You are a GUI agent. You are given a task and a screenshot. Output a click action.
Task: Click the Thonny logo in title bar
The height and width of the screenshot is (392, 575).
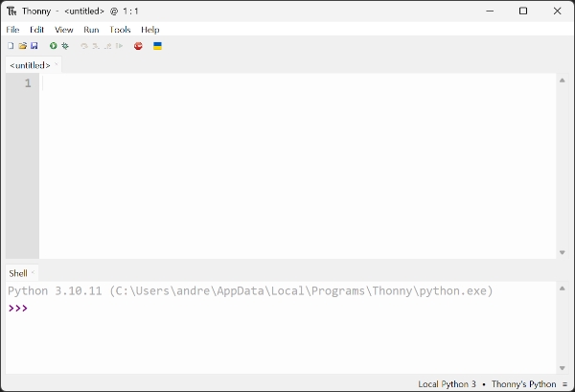pyautogui.click(x=11, y=12)
